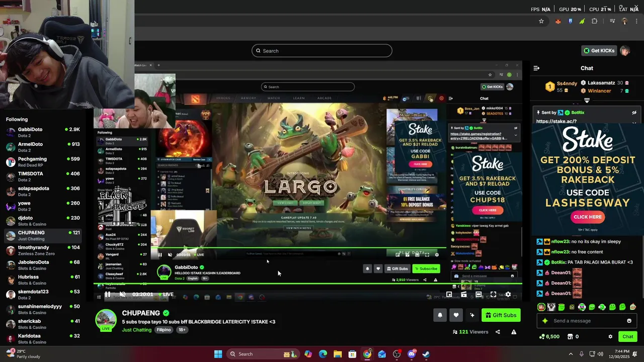This screenshot has height=362, width=644.
Task: Click the taskbar Search box
Action: [263, 354]
